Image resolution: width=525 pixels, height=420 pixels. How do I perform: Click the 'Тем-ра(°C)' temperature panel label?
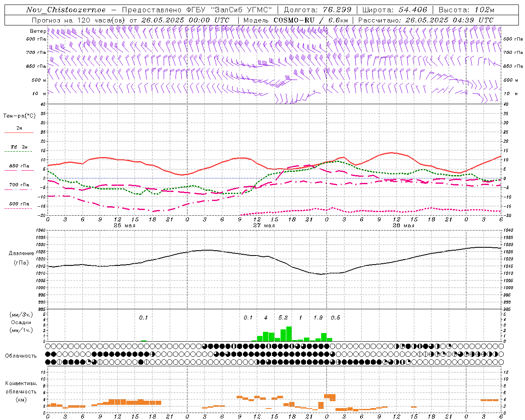(19, 116)
